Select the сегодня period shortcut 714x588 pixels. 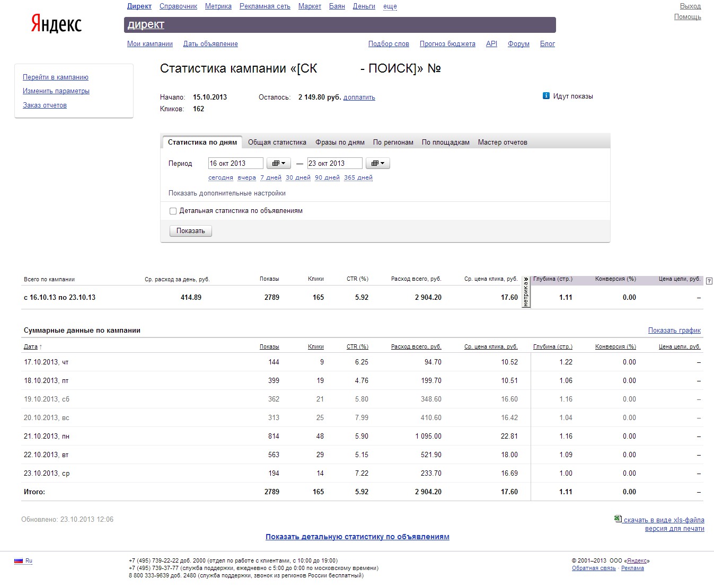pyautogui.click(x=221, y=177)
